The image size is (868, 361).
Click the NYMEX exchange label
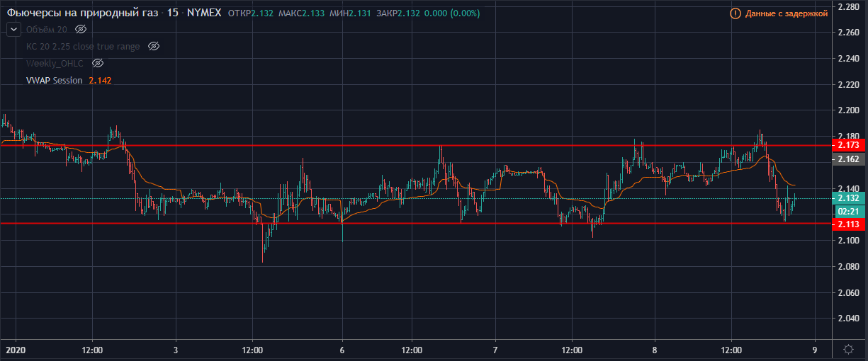click(204, 13)
